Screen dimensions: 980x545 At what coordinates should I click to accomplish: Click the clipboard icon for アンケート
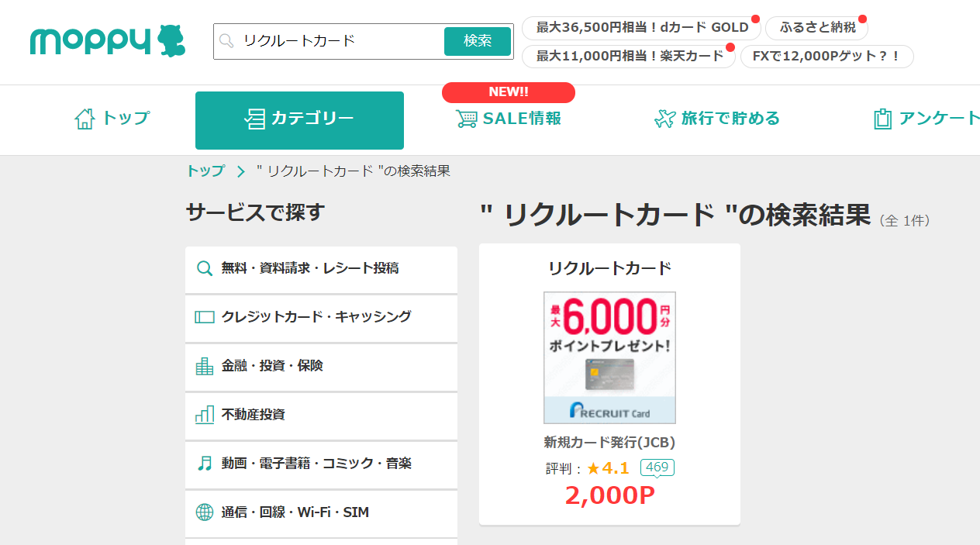pos(882,119)
